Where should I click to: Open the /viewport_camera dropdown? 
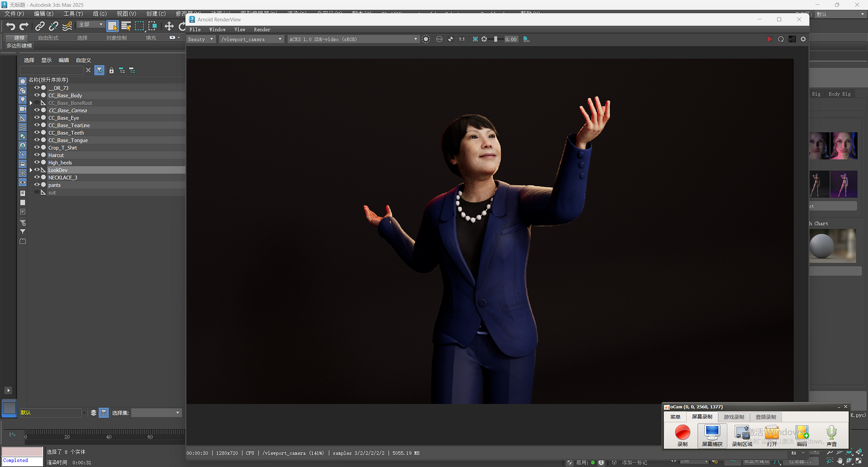252,39
